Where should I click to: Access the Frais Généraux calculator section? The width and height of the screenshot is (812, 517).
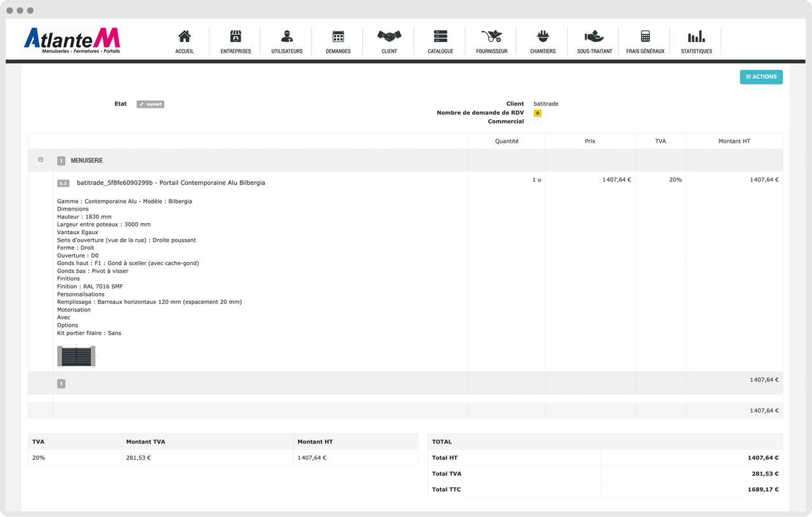pyautogui.click(x=645, y=41)
